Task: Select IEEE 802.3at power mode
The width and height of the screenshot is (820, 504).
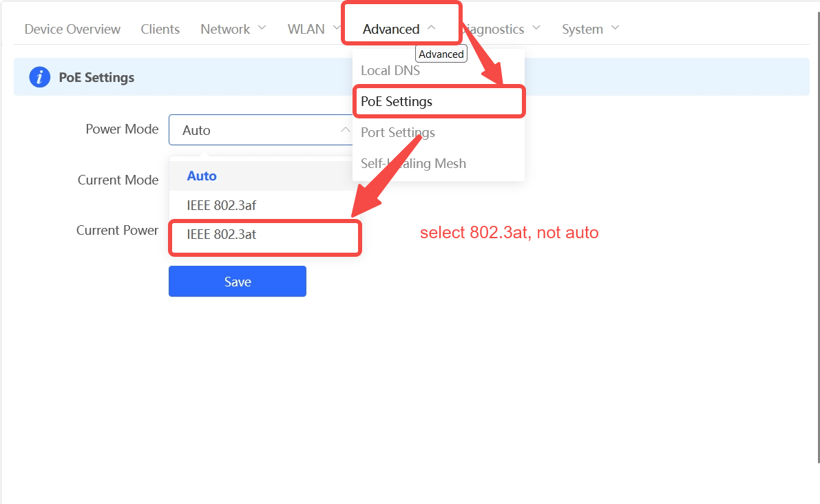Action: click(x=221, y=235)
